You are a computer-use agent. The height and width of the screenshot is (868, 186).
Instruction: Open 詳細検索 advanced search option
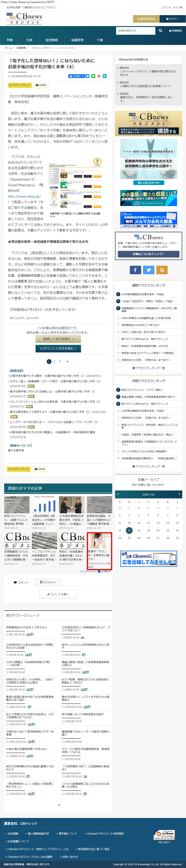[175, 31]
